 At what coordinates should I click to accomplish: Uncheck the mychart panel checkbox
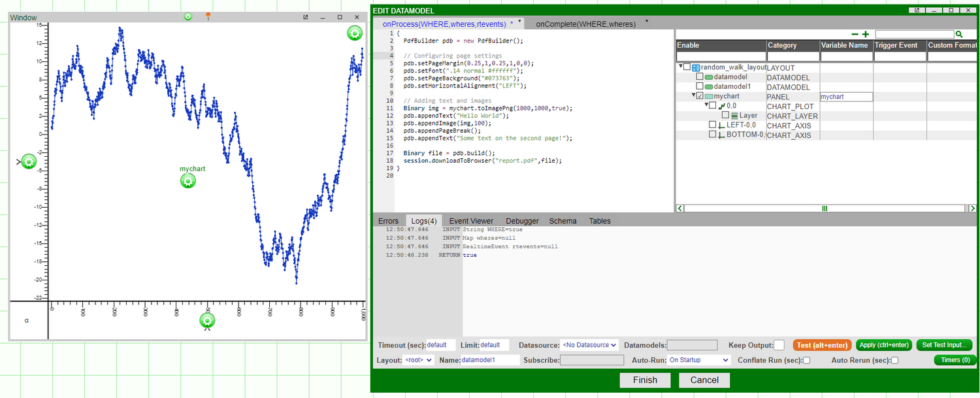pyautogui.click(x=700, y=96)
